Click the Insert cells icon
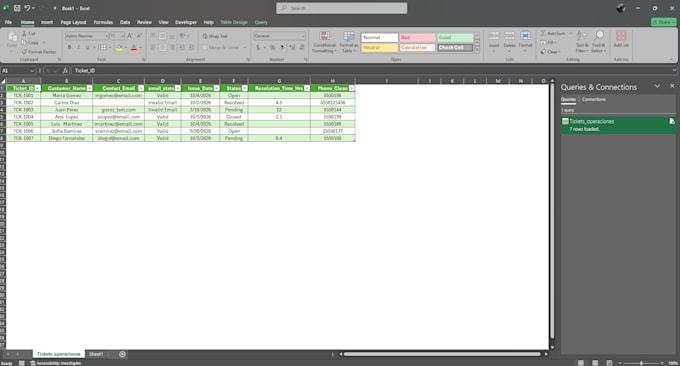This screenshot has height=366, width=680. coord(494,36)
